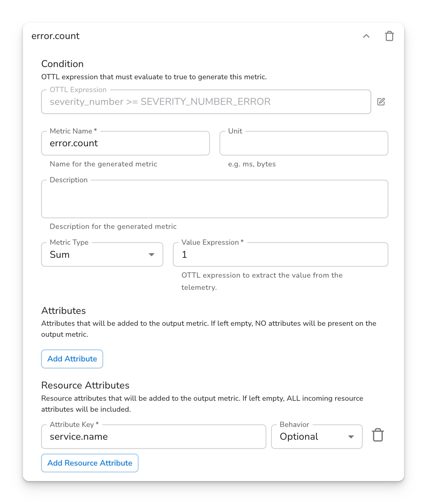Screen dimensions: 427x504
Task: Click the Sum value in Metric Type
Action: pyautogui.click(x=60, y=255)
